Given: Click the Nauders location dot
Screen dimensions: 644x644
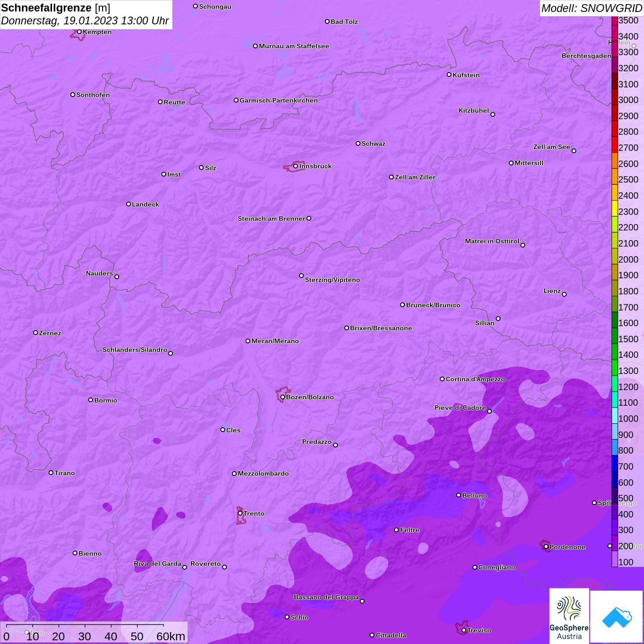Looking at the screenshot, I should click(117, 276).
